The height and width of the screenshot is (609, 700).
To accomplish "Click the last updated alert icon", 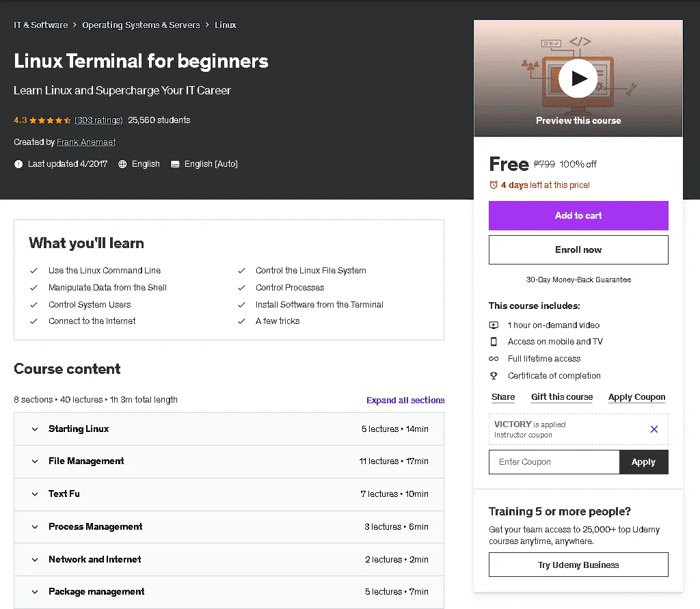I will [x=18, y=164].
